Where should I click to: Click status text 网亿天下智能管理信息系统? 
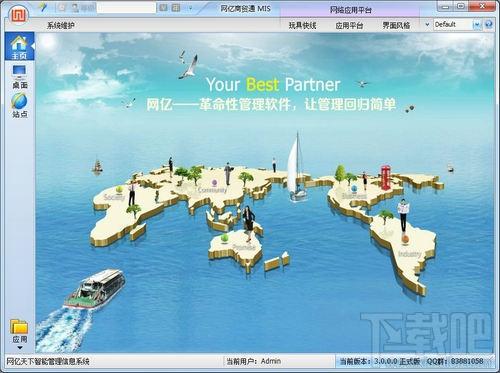click(x=48, y=362)
